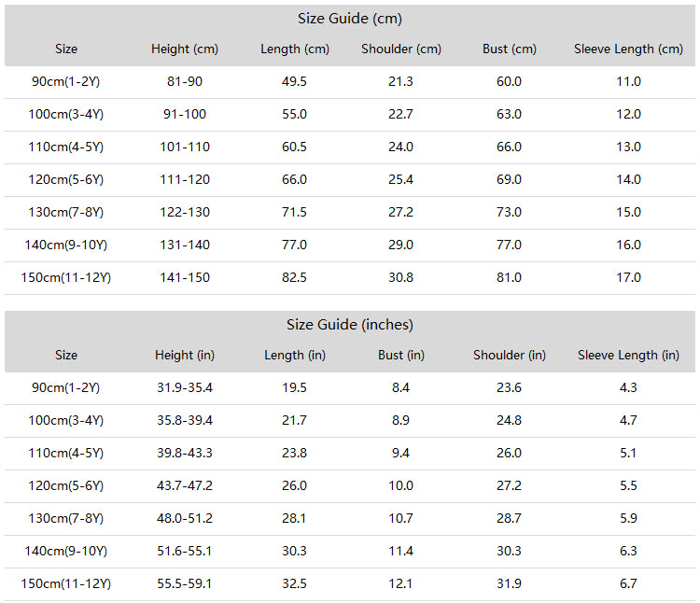
Task: Click the Size Guide (cm) title
Action: 350,19
